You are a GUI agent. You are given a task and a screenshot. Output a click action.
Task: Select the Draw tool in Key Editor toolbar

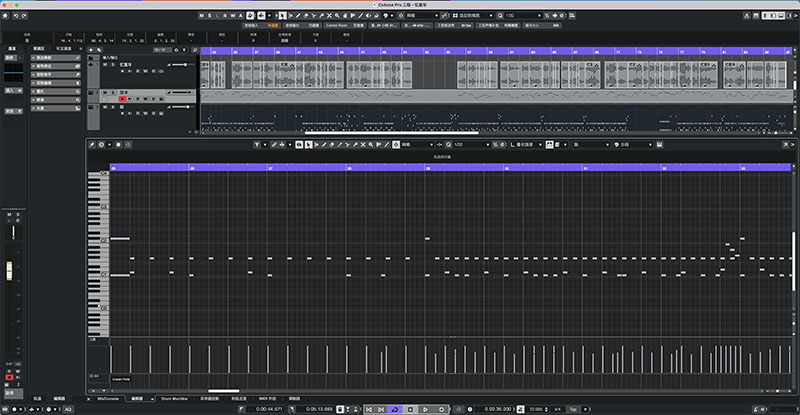(324, 145)
